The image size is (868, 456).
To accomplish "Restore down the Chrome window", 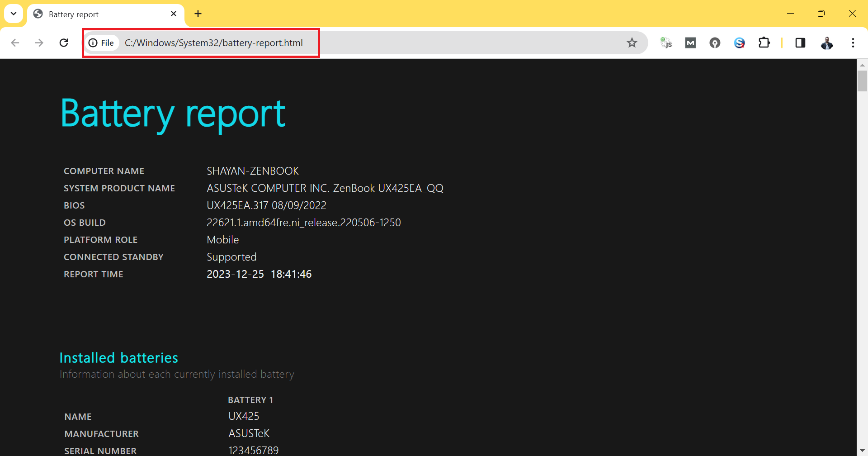I will coord(821,14).
